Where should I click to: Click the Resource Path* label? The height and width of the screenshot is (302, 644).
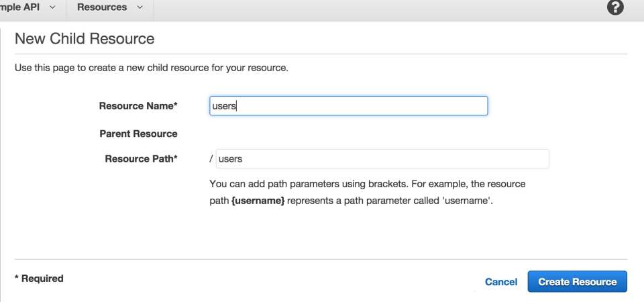click(x=141, y=158)
